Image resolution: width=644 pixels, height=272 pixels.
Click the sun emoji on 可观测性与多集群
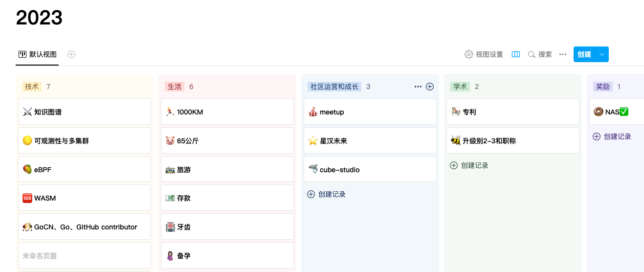(27, 141)
